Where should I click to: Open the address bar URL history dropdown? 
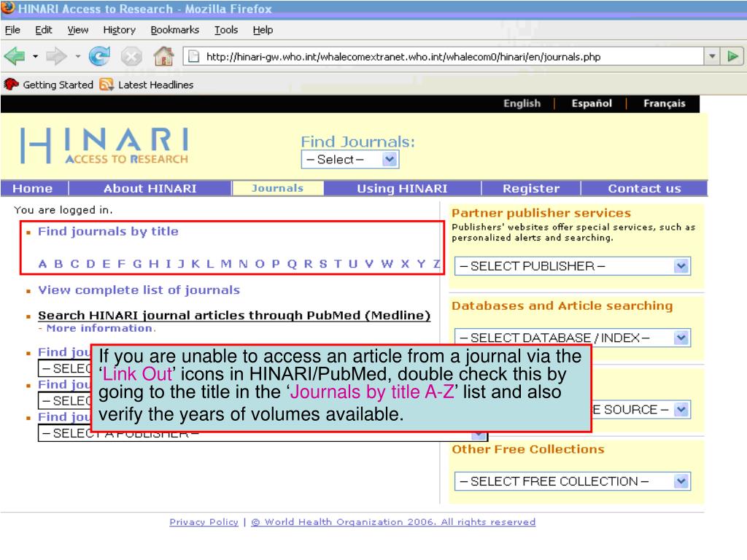click(712, 57)
